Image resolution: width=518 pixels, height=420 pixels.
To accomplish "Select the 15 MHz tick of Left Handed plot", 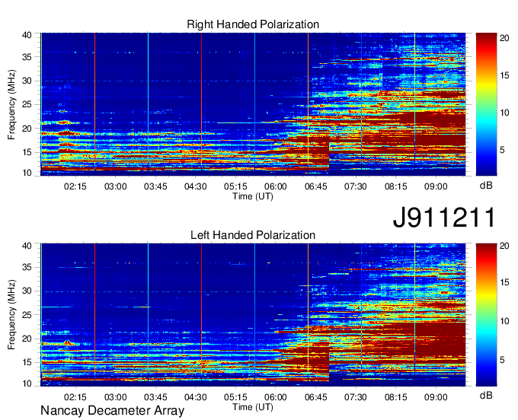I will pos(27,363).
